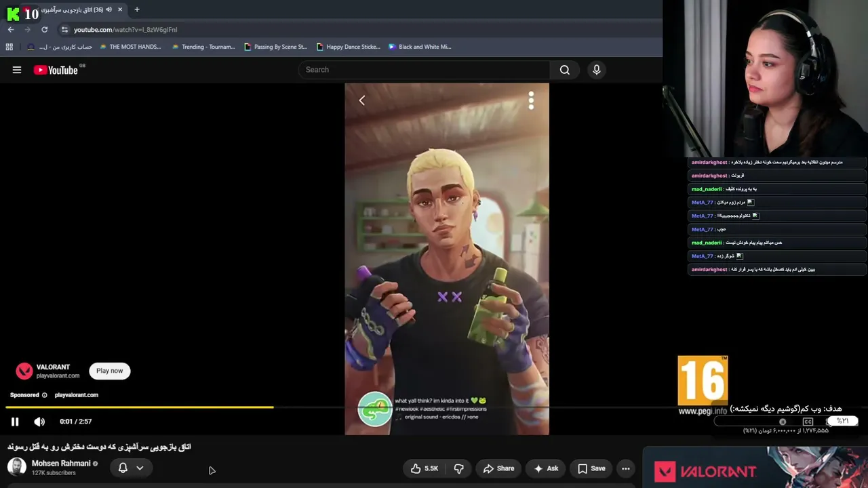The image size is (868, 488).
Task: Go to YouTube home via the logo
Action: point(56,70)
